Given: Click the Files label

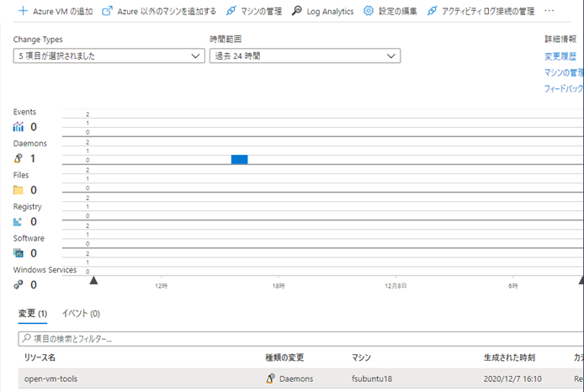Looking at the screenshot, I should pos(21,175).
